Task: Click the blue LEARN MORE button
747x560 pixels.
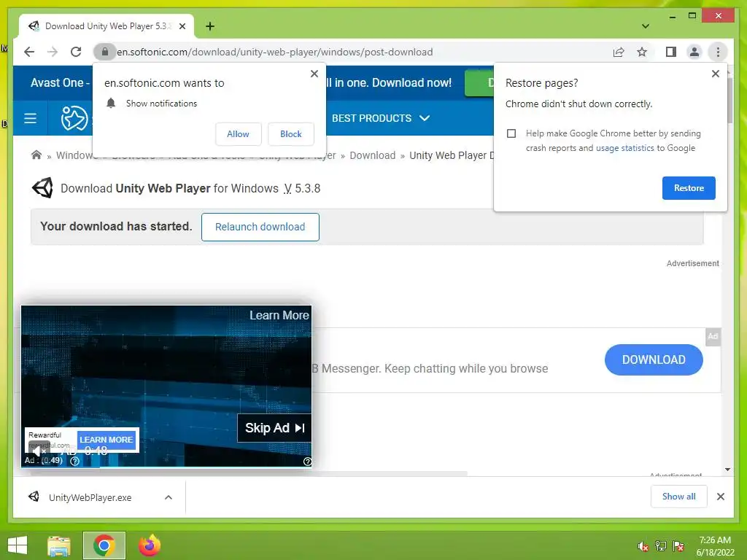Action: pyautogui.click(x=107, y=440)
